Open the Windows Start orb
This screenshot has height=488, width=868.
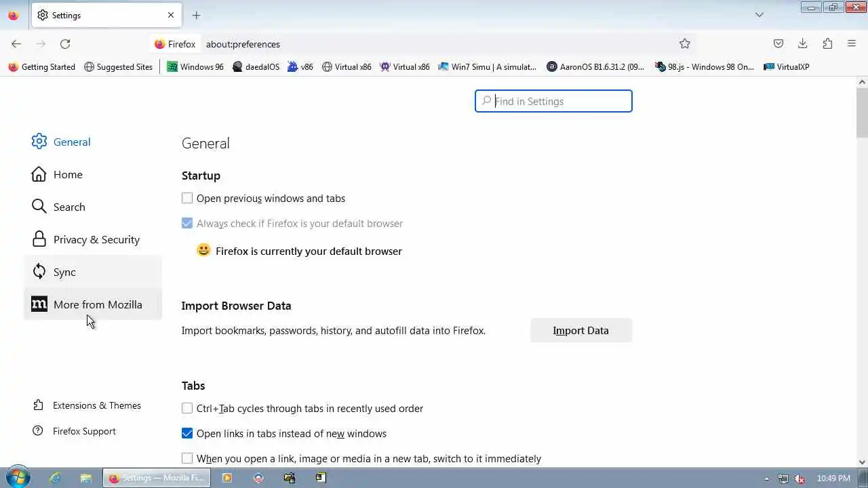click(x=18, y=478)
